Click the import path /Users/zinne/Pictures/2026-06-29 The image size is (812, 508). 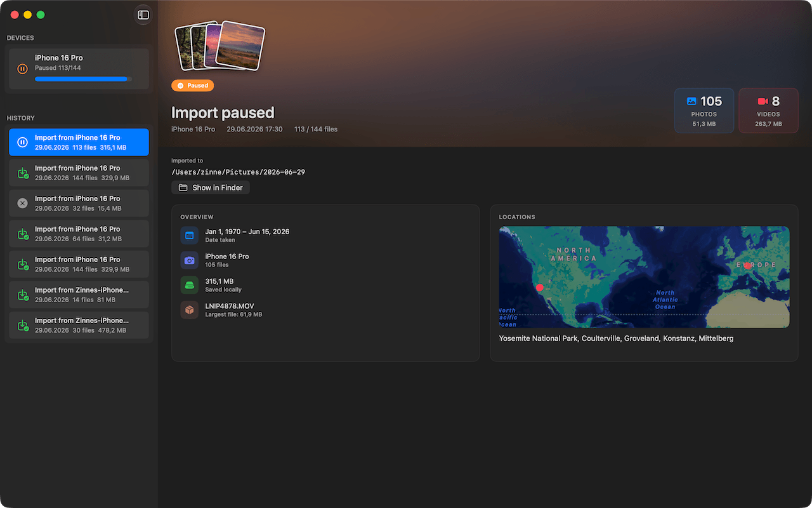click(238, 172)
